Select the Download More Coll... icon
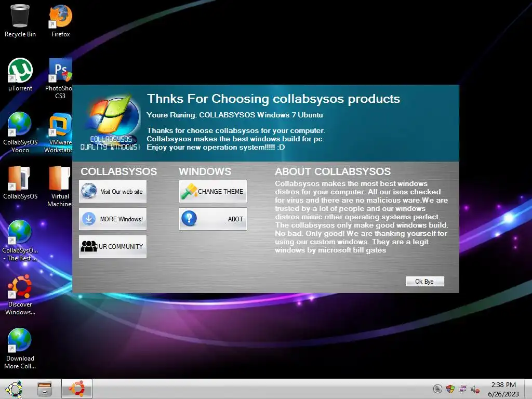The image size is (532, 399). pos(20,349)
